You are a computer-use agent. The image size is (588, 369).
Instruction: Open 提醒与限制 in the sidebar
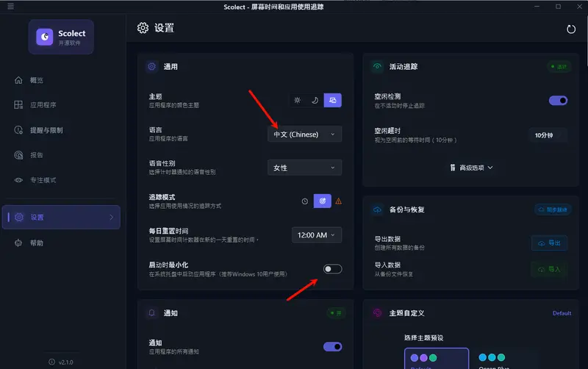coord(61,130)
